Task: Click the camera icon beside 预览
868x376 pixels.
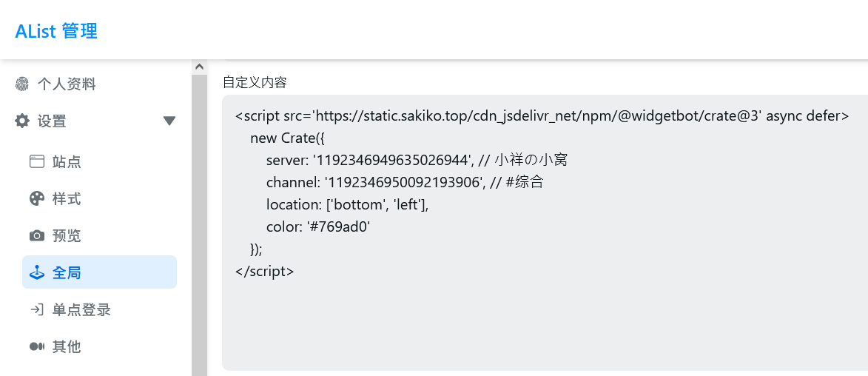Action: pyautogui.click(x=37, y=236)
